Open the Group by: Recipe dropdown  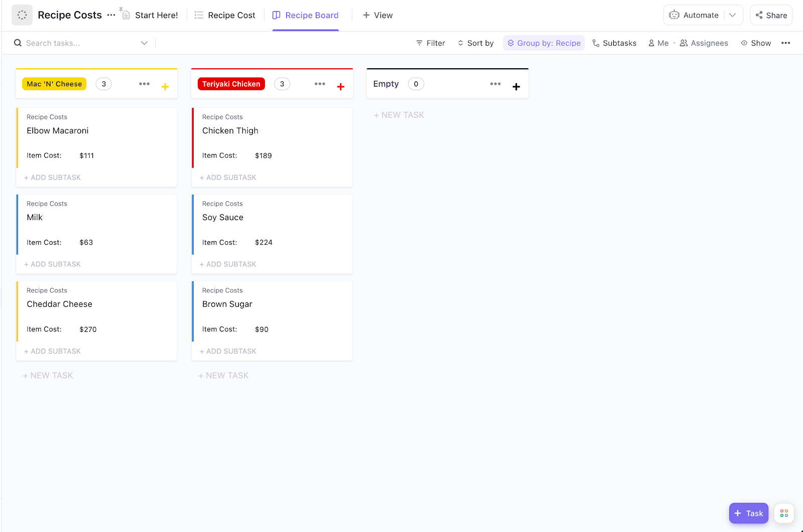coord(544,43)
